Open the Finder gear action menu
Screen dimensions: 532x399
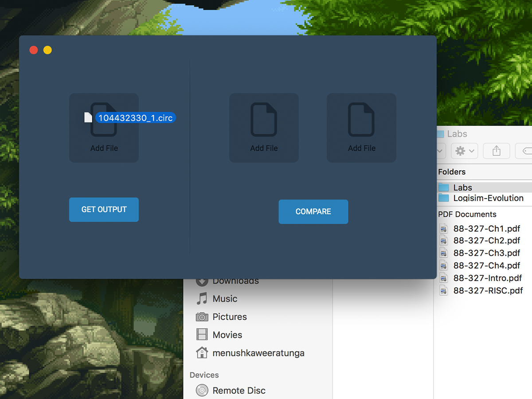click(x=464, y=151)
